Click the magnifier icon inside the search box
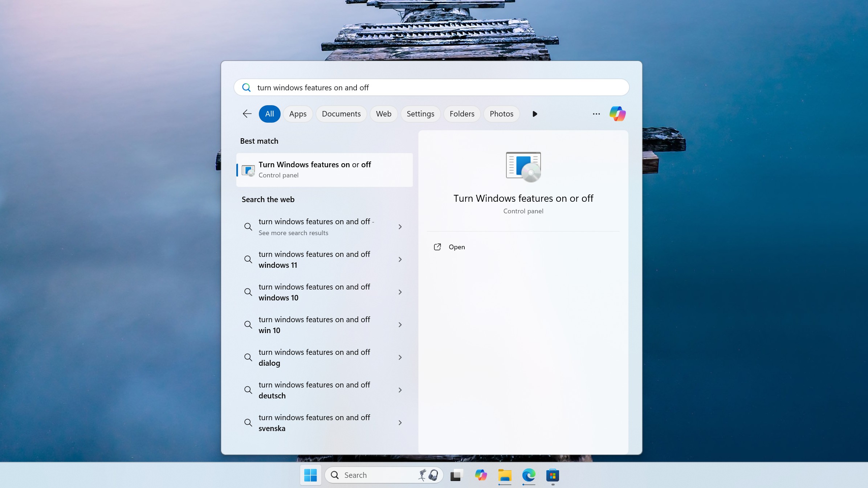This screenshot has width=868, height=488. click(246, 87)
